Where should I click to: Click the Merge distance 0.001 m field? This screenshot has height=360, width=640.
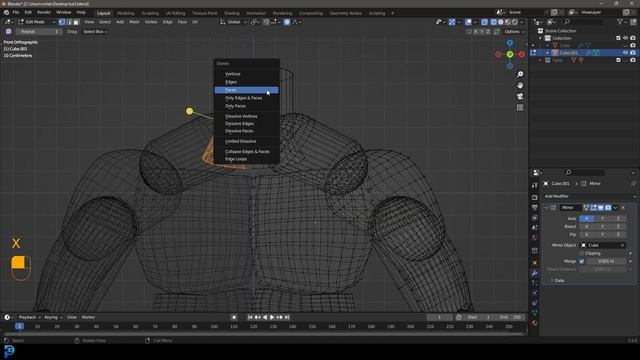[x=606, y=261]
